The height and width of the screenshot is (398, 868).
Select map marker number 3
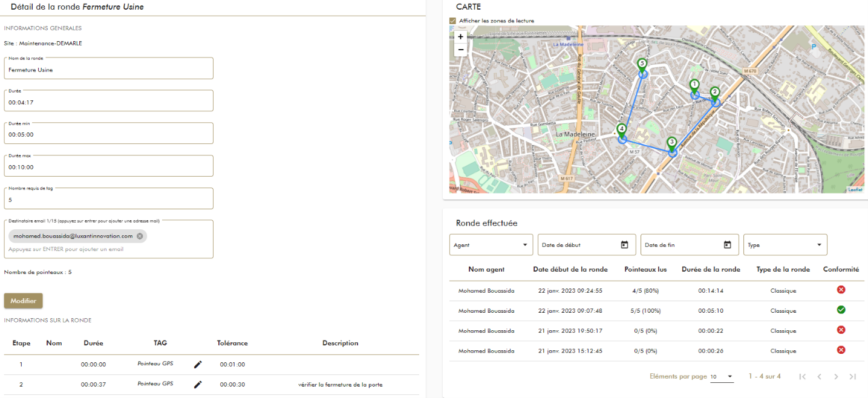point(671,143)
